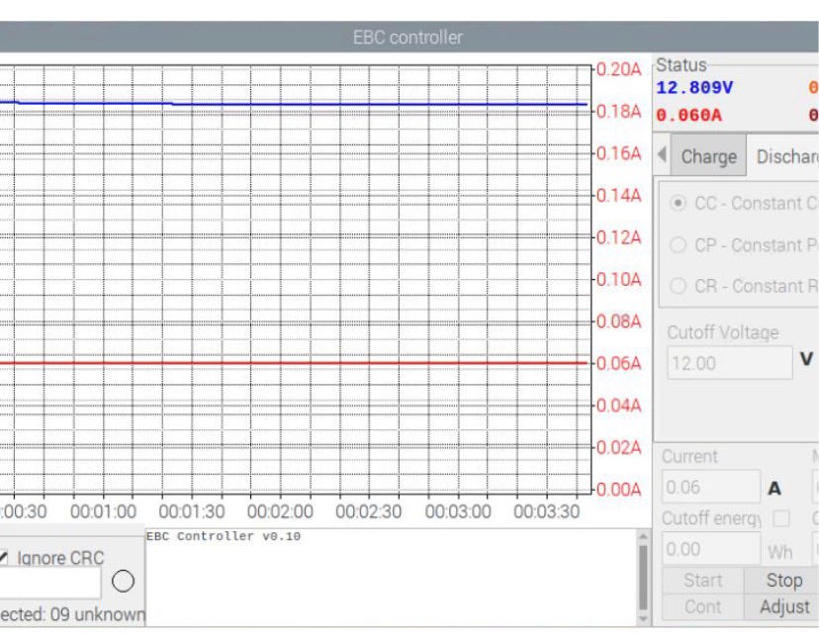The image size is (819, 644).
Task: Click the 0.16A axis label
Action: pos(618,153)
